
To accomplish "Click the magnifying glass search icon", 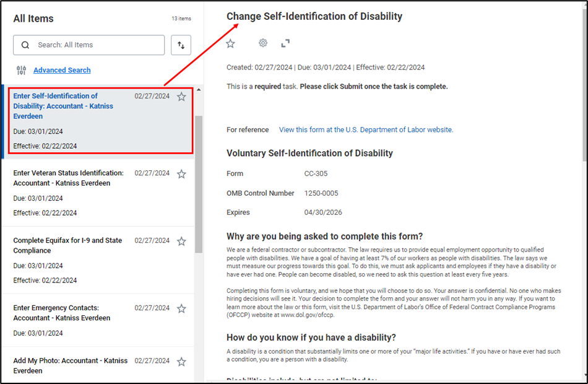I will [x=25, y=45].
